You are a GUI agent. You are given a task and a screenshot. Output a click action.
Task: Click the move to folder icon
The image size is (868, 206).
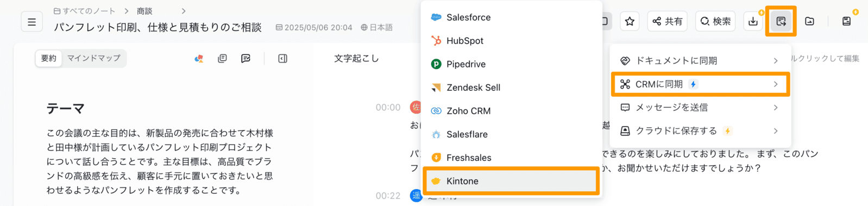click(x=809, y=21)
